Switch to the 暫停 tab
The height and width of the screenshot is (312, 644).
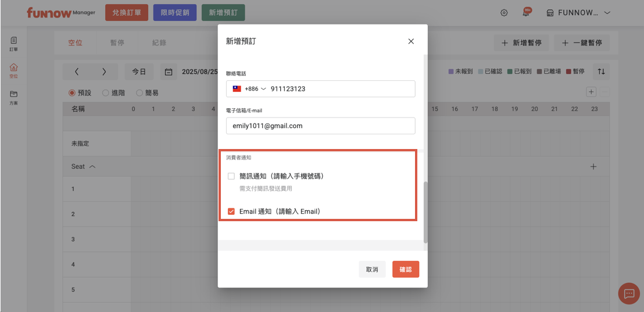(x=117, y=42)
